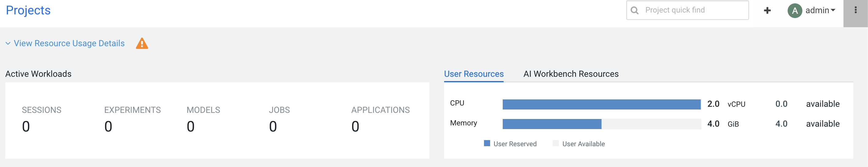Screen dimensions: 868x167
Task: Click the admin avatar circle
Action: 794,11
